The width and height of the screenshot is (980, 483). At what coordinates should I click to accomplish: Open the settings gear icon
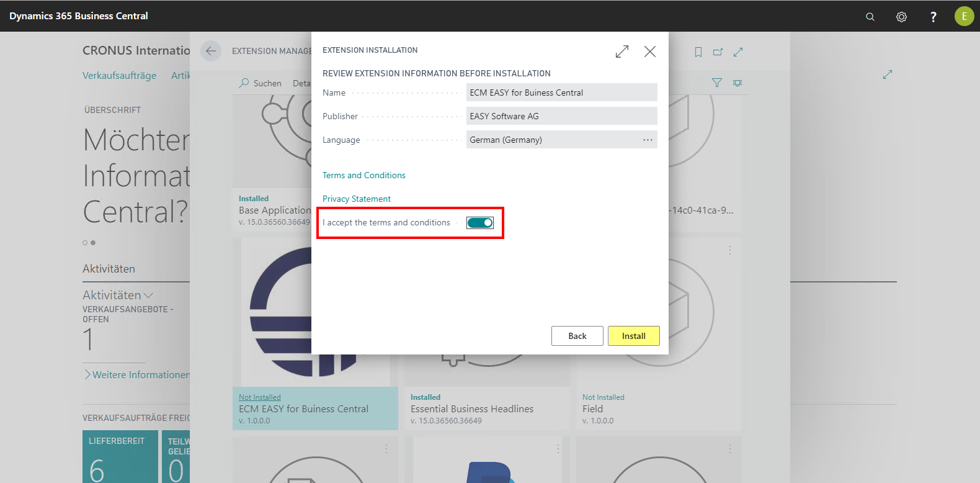click(x=901, y=17)
